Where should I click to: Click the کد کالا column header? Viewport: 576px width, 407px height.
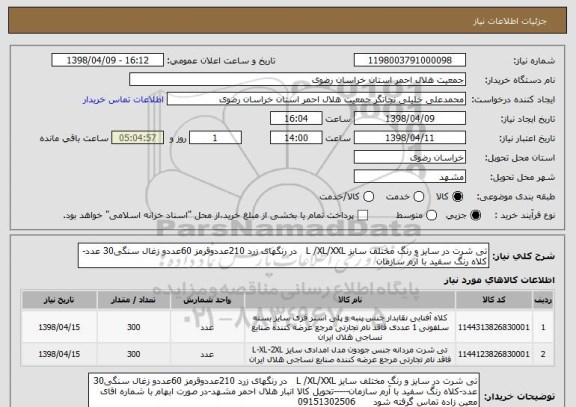[x=493, y=300]
